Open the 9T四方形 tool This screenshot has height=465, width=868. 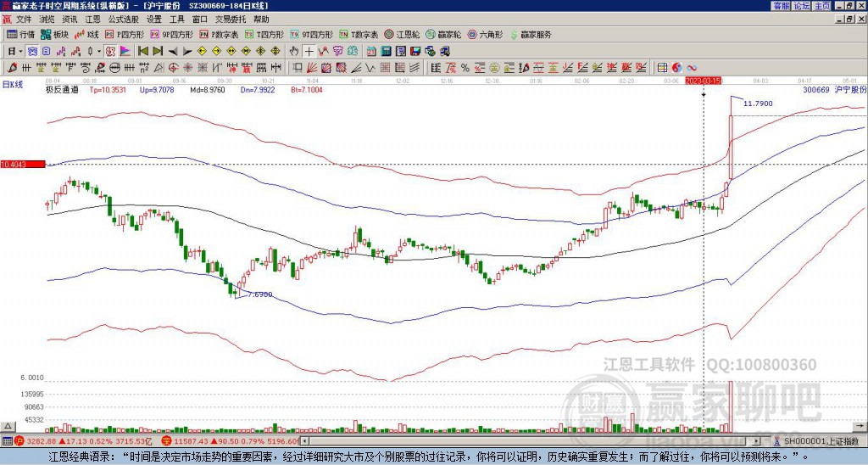tap(312, 34)
